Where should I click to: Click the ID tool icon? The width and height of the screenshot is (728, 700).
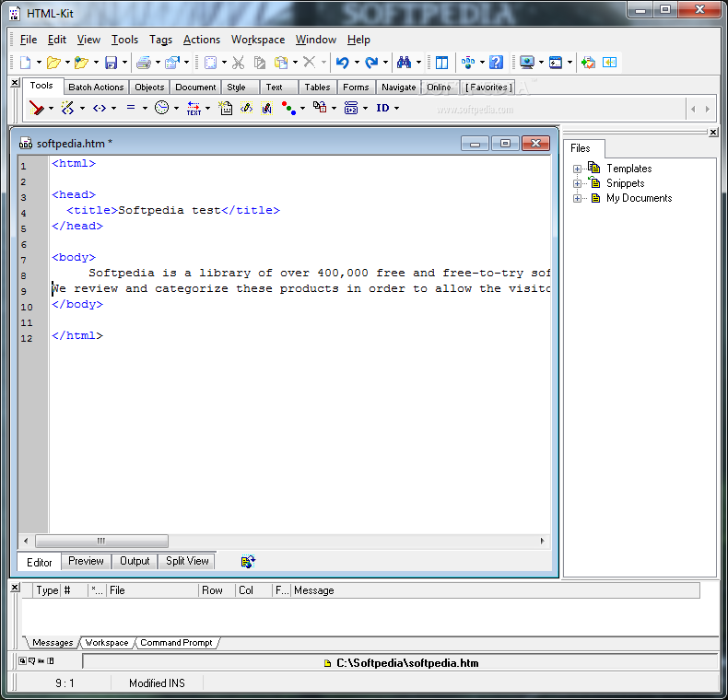point(382,108)
